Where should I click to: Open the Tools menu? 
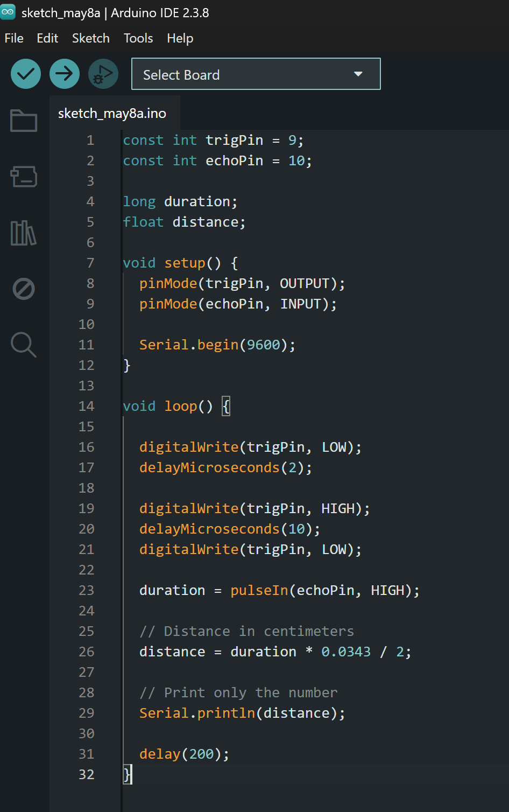pos(138,38)
